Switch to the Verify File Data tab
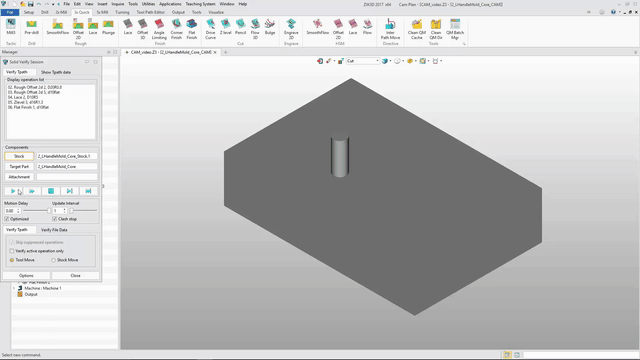This screenshot has width=640, height=360. [54, 230]
